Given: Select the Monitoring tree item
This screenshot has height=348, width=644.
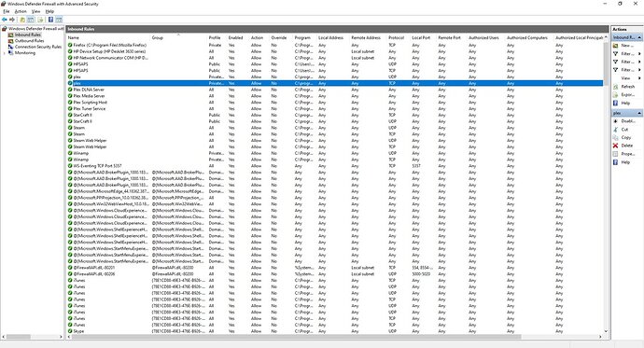Looking at the screenshot, I should (x=25, y=53).
